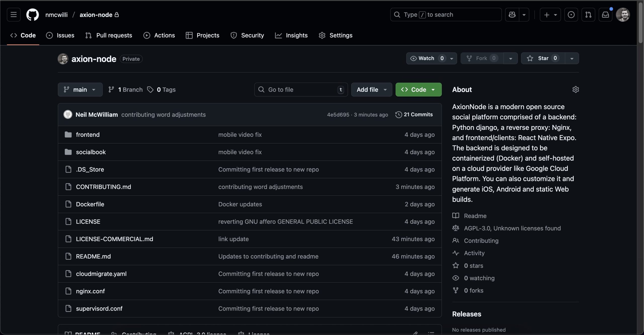This screenshot has height=335, width=644.
Task: Open the create new plus dropdown
Action: click(x=550, y=15)
